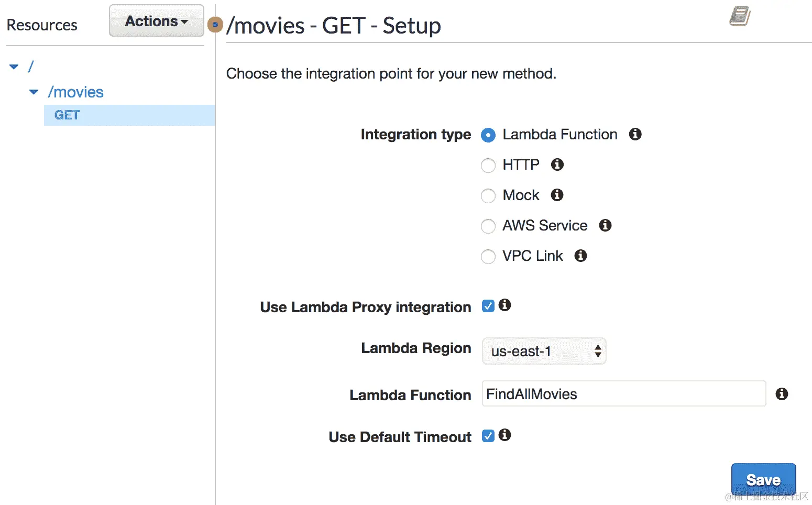
Task: Click the info icon beside Mock option
Action: [557, 195]
